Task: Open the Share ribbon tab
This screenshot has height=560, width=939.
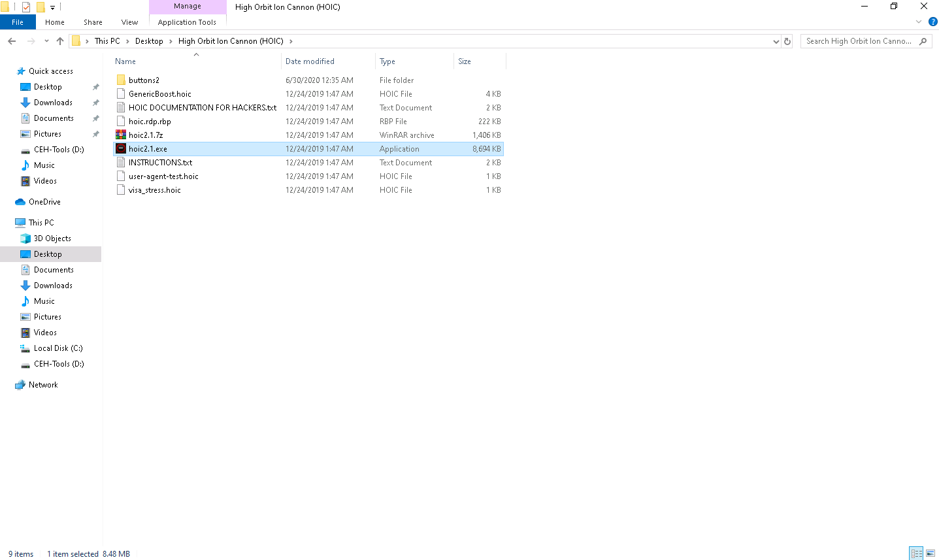Action: point(93,22)
